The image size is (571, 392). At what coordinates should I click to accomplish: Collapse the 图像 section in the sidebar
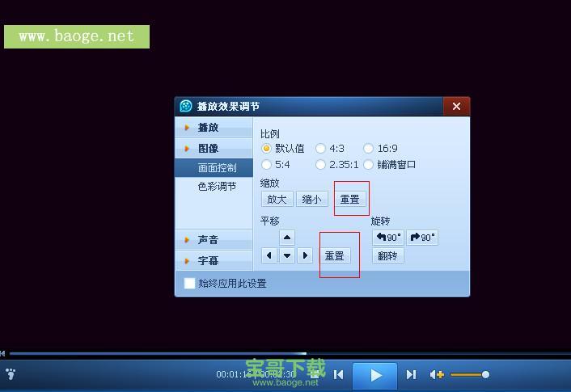click(x=214, y=148)
